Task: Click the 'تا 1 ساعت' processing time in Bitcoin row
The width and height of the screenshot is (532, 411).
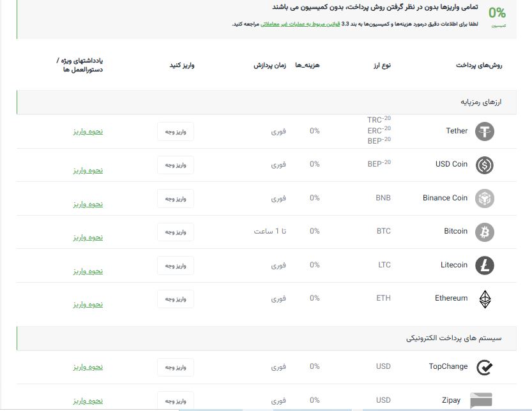Action: point(270,231)
